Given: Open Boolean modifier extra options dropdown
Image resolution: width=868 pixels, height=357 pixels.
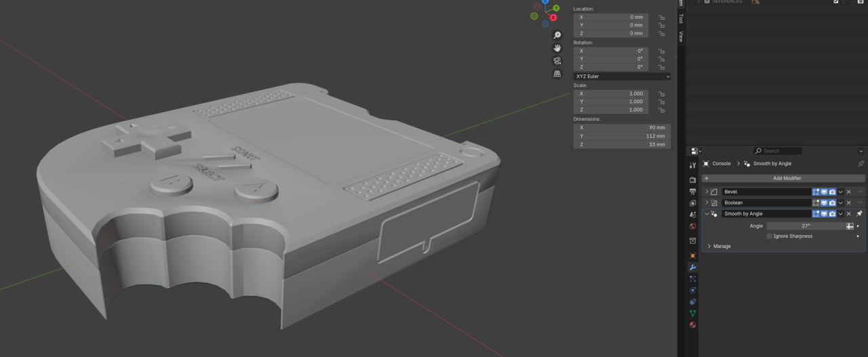Looking at the screenshot, I should (840, 203).
